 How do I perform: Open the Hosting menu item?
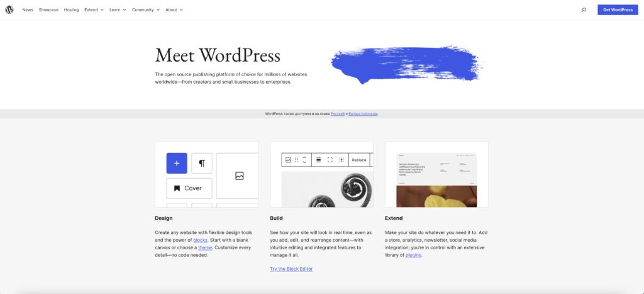[72, 10]
